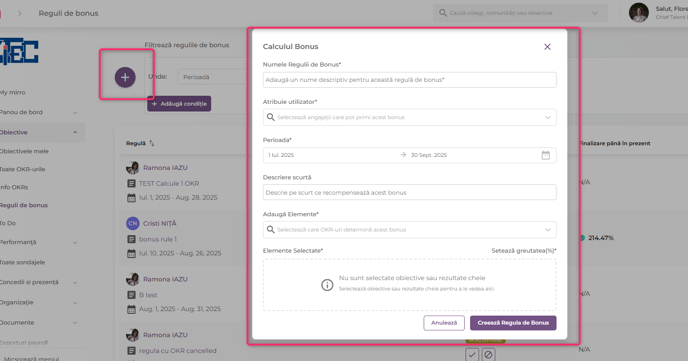
Task: Open Obiectivele mele sidebar item
Action: pos(24,151)
